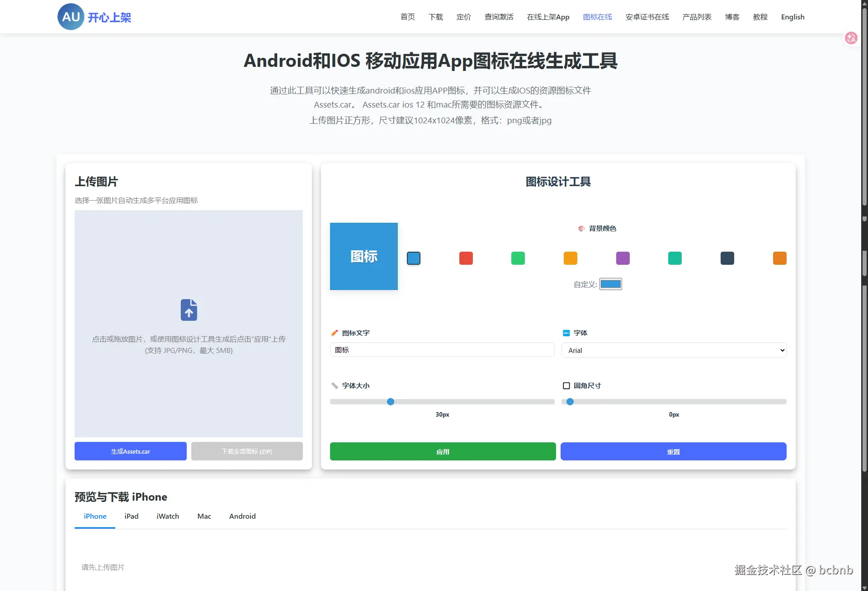Click the font size slider handle
The image size is (868, 591).
click(x=390, y=402)
